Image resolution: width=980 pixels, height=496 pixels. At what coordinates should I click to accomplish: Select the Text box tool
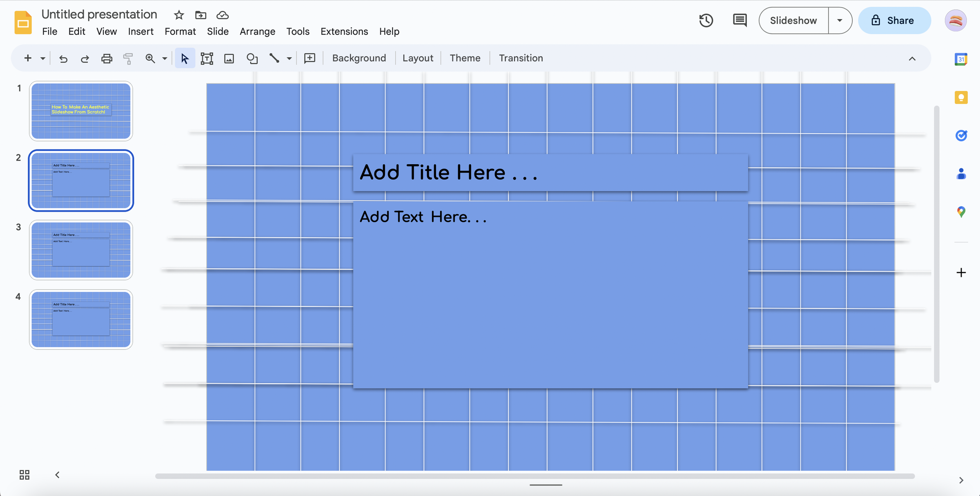(x=207, y=58)
